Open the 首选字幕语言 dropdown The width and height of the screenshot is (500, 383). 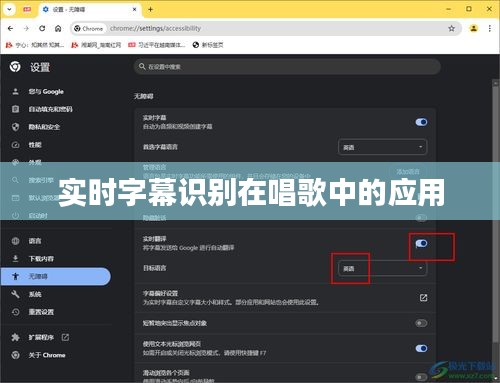pos(382,147)
